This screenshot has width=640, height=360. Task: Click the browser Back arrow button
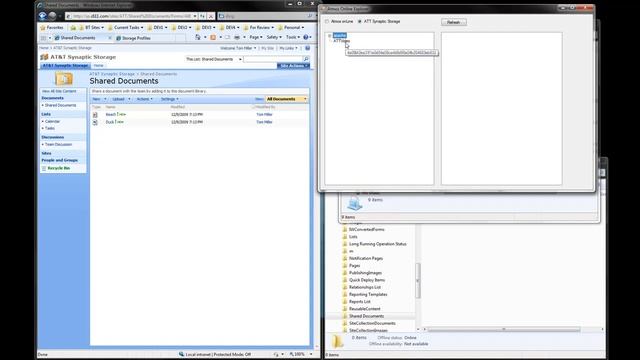coord(42,16)
